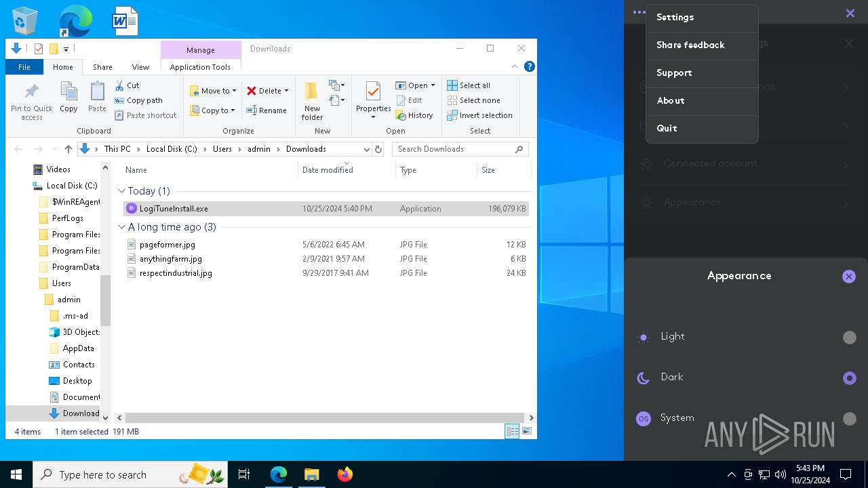Click the Paste shortcut command
The image size is (868, 488).
pos(146,115)
